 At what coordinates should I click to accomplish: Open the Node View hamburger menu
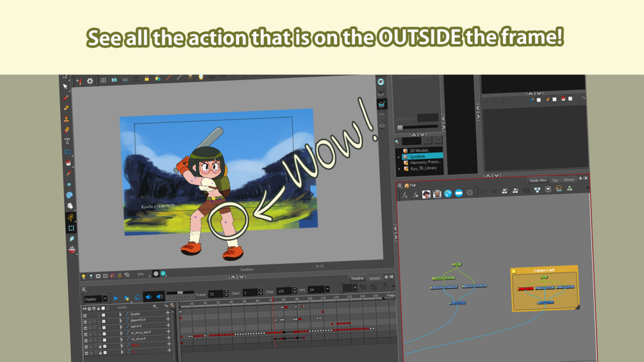(400, 186)
